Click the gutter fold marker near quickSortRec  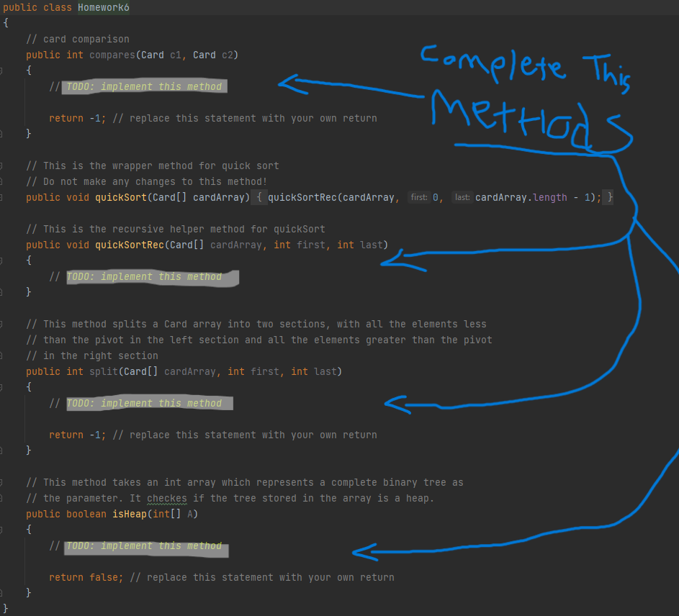tap(3, 260)
